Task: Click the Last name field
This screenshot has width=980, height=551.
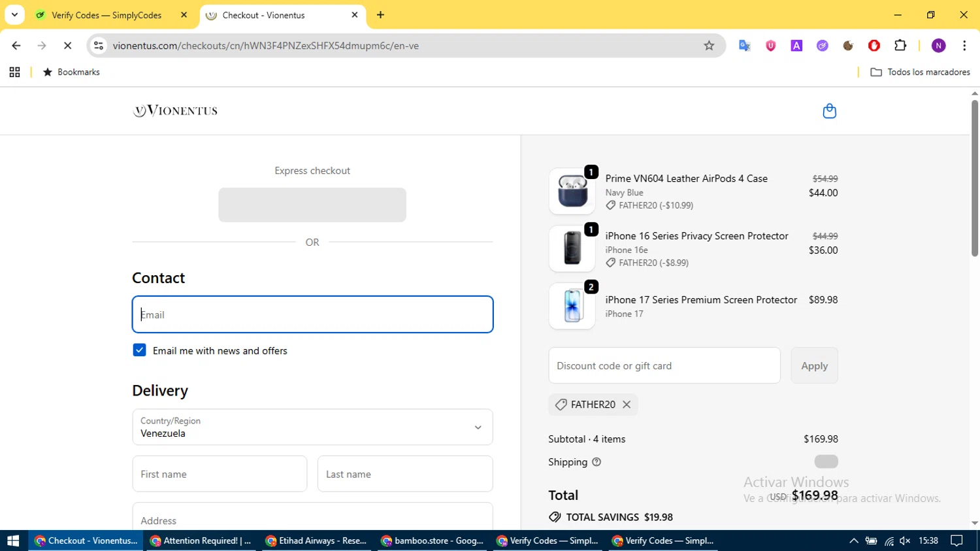Action: tap(405, 474)
